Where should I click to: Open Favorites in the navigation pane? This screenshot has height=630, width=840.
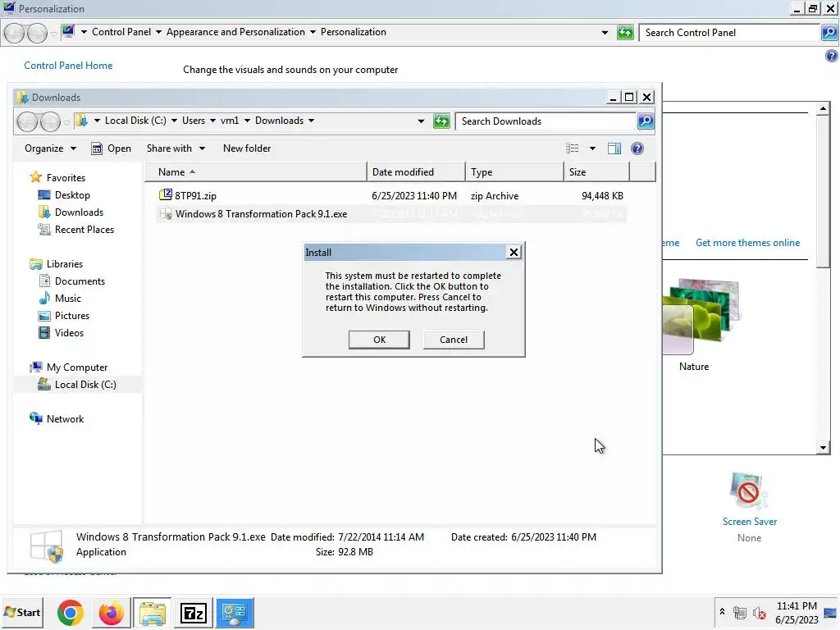point(66,178)
